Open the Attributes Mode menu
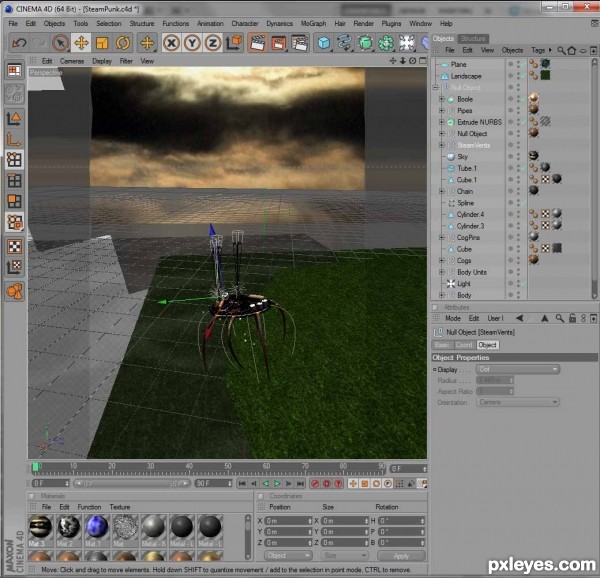The width and height of the screenshot is (600, 578). pos(453,318)
